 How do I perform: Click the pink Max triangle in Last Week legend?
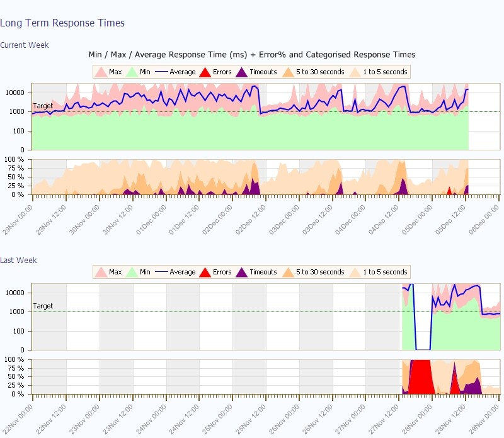tap(101, 272)
